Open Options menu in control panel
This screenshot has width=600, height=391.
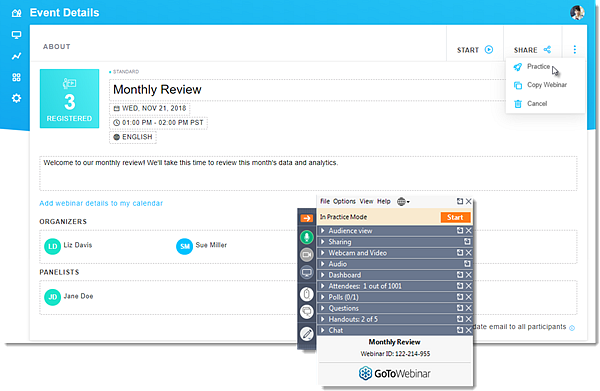pos(344,201)
